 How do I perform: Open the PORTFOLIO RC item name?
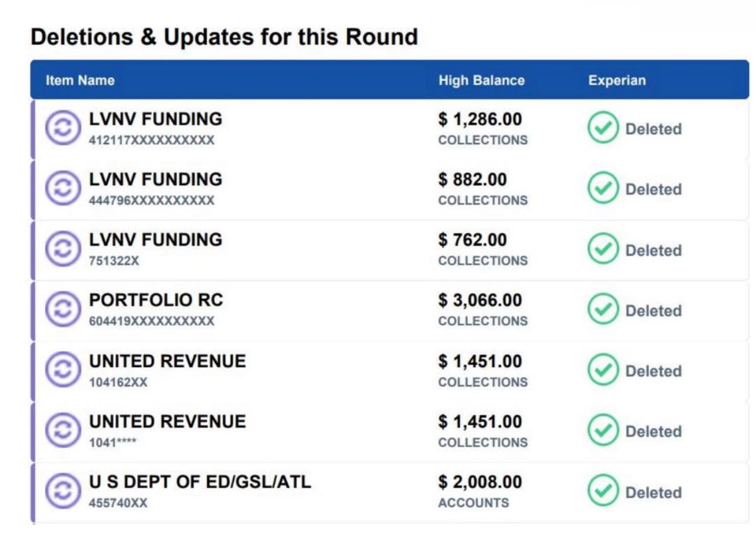[x=156, y=301]
